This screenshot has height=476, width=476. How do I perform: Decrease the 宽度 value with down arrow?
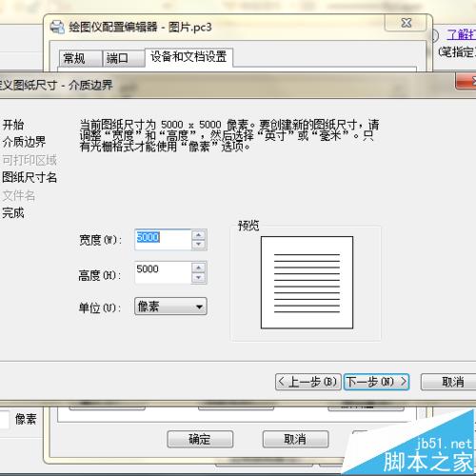point(199,245)
